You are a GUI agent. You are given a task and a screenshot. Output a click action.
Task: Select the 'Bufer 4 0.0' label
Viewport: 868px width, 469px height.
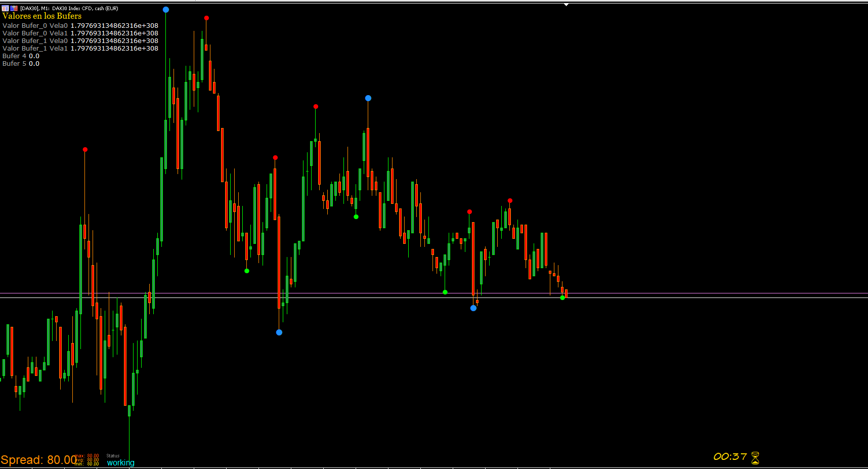[x=21, y=56]
